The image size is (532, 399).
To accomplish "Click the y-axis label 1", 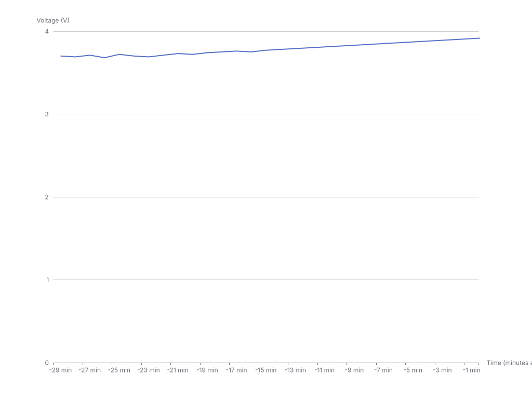I will point(47,280).
